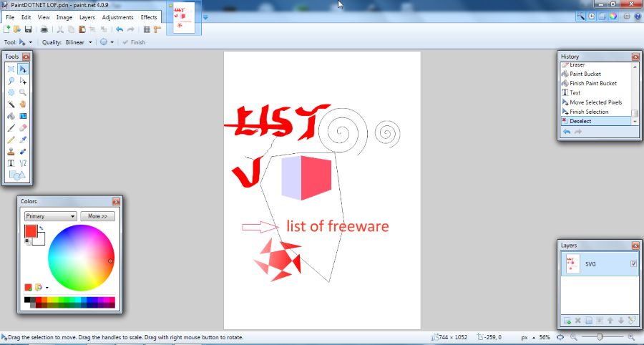The image size is (644, 345).
Task: Select the Gradient tool
Action: (x=23, y=116)
